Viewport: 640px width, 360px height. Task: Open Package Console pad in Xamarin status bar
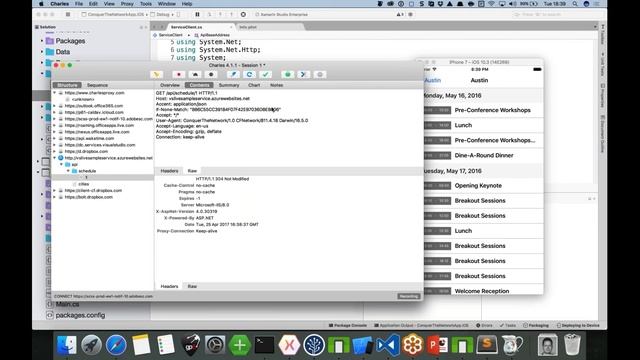coord(348,325)
